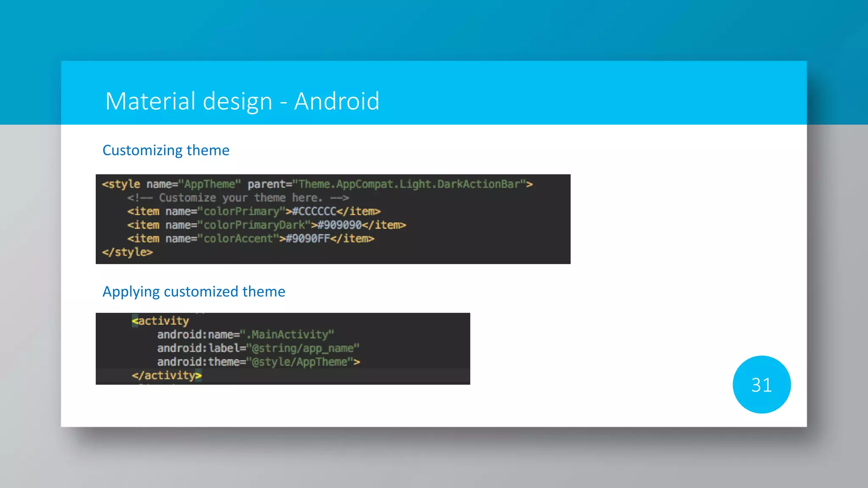
Task: Click the 'Customize your theme here' comment
Action: [238, 198]
